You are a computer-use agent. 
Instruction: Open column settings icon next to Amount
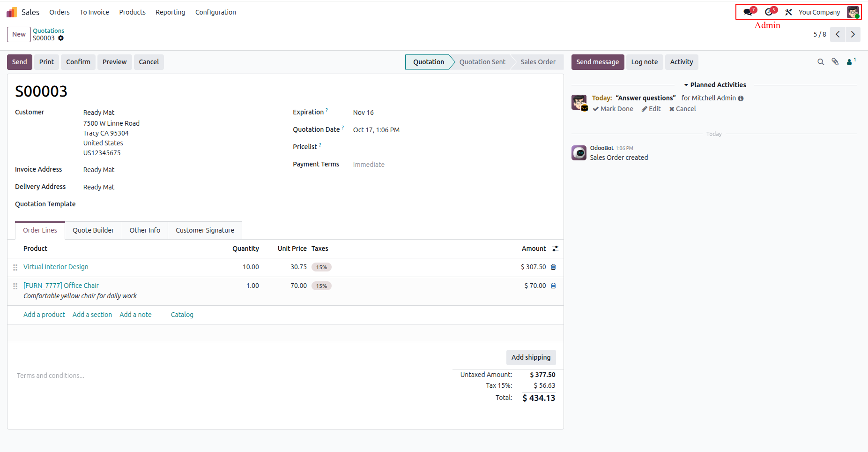(555, 249)
